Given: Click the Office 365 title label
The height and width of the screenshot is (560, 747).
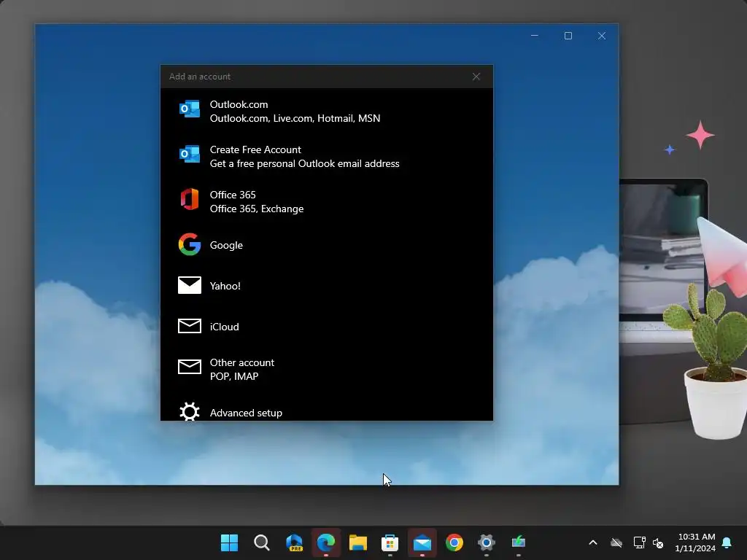Looking at the screenshot, I should click(233, 195).
